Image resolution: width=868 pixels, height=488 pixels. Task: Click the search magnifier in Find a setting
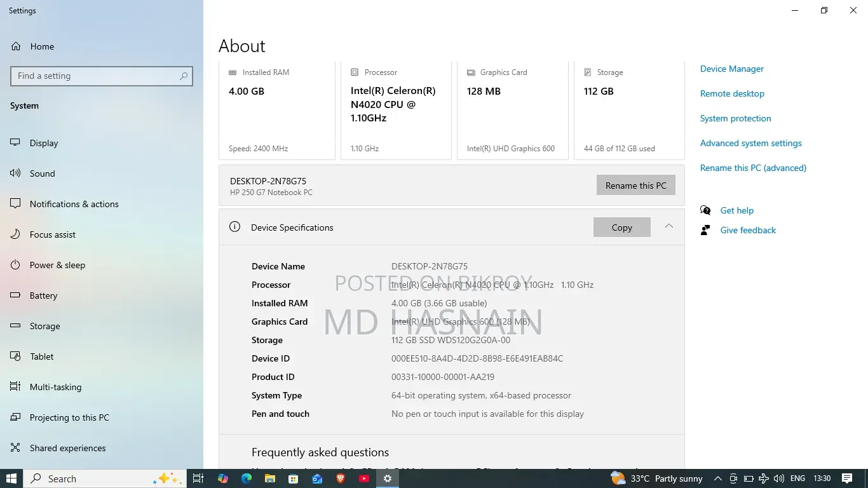pyautogui.click(x=184, y=76)
